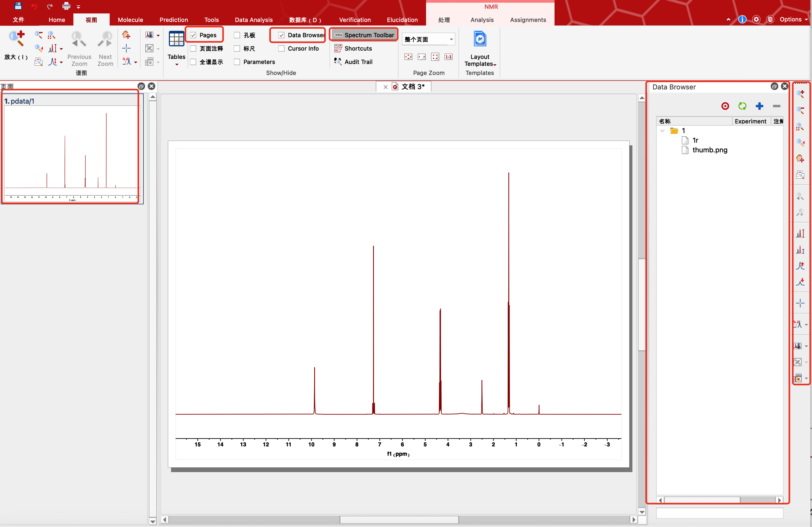Screen dimensions: 812x527
Task: Activate ribbon Crosshair cursor tool
Action: [126, 48]
